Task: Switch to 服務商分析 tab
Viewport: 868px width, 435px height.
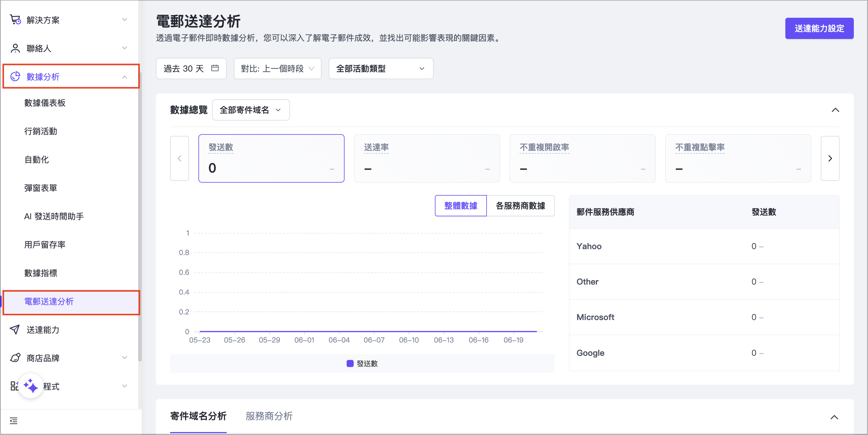Action: (x=269, y=416)
